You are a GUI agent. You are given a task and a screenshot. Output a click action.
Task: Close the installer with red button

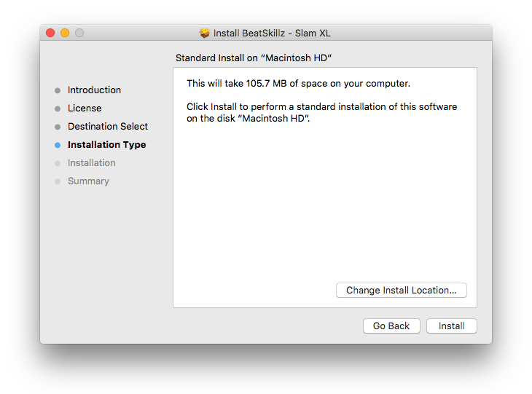pos(50,33)
